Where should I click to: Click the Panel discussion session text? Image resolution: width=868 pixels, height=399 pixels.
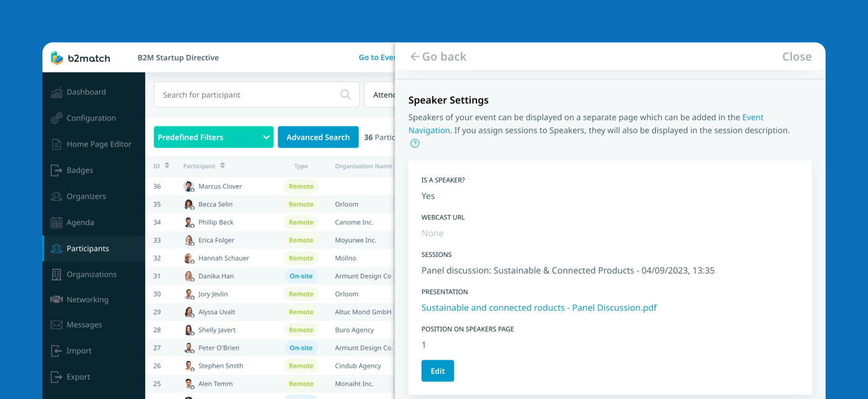click(x=568, y=271)
